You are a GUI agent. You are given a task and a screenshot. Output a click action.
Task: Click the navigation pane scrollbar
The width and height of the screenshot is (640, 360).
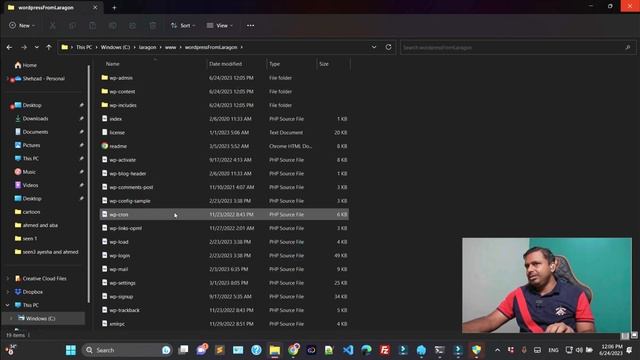click(89, 184)
